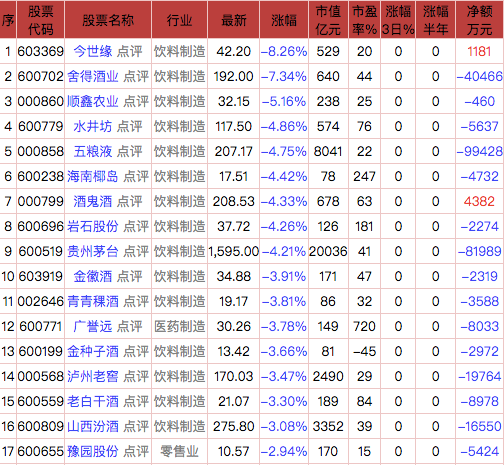This screenshot has width=504, height=465.
Task: Select stock code 603369
Action: tap(41, 51)
